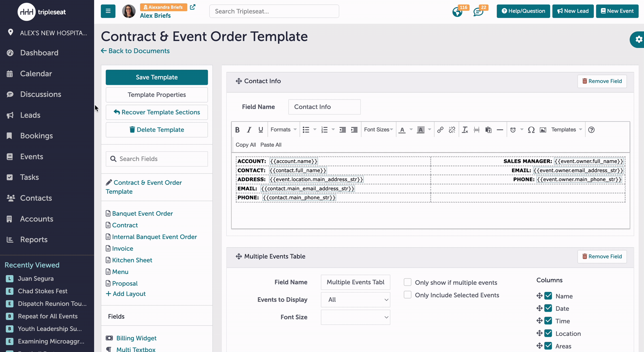Expand bullet list style arrow
Viewport: 644px width, 352px height.
(315, 130)
